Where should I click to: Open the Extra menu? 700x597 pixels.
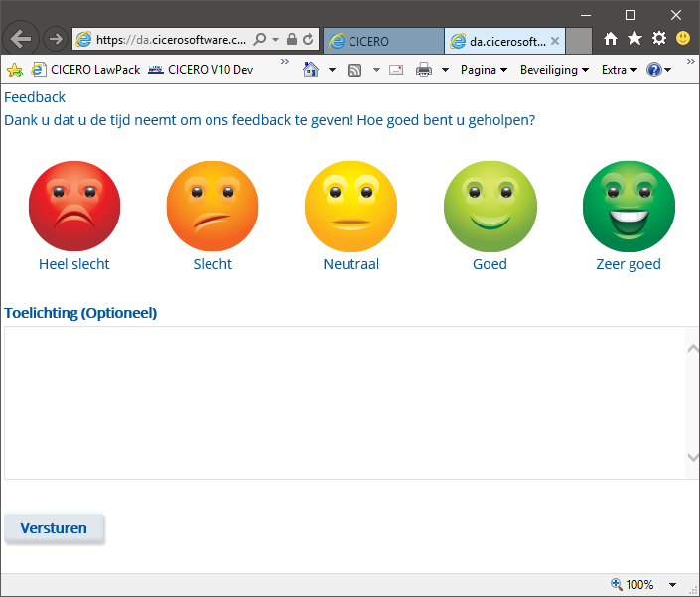coord(620,70)
